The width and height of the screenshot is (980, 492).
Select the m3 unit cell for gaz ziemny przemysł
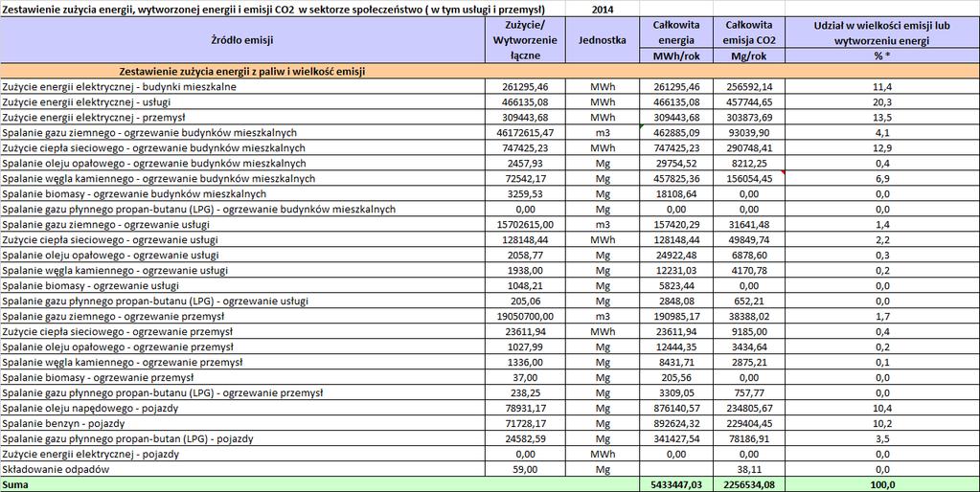click(603, 316)
